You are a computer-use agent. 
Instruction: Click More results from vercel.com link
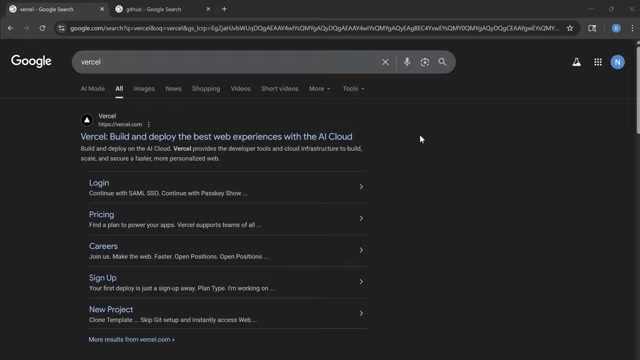point(131,340)
